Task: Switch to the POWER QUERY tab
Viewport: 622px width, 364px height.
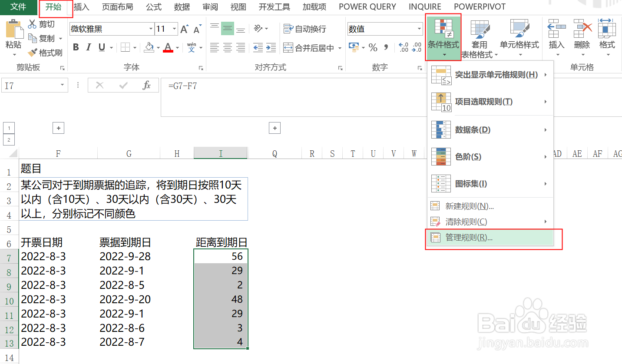Action: [x=367, y=7]
